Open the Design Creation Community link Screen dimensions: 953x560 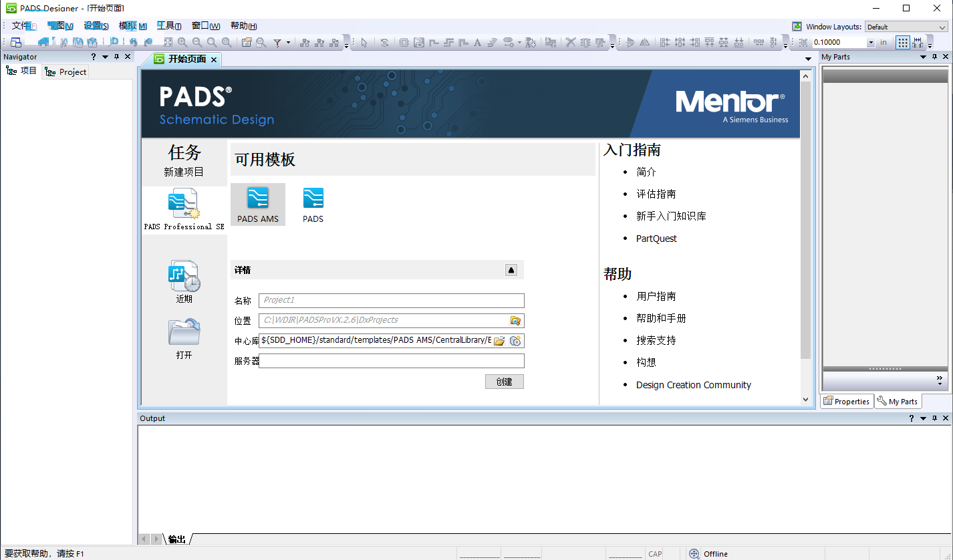tap(694, 385)
